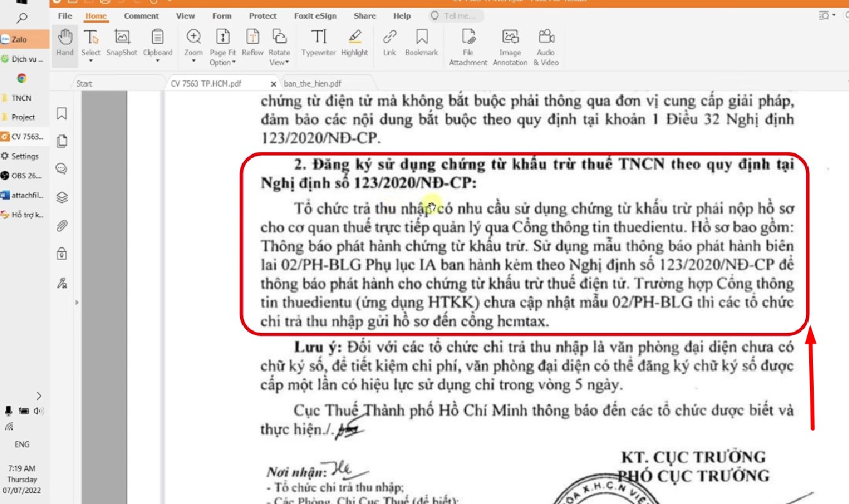Activate the Select tool in ribbon

(91, 42)
